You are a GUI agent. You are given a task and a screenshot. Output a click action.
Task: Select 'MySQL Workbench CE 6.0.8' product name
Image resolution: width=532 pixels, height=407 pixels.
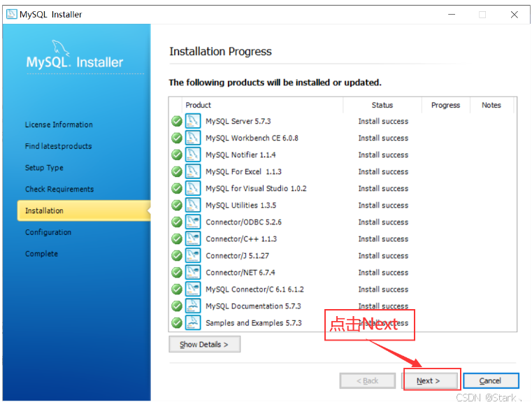[252, 138]
